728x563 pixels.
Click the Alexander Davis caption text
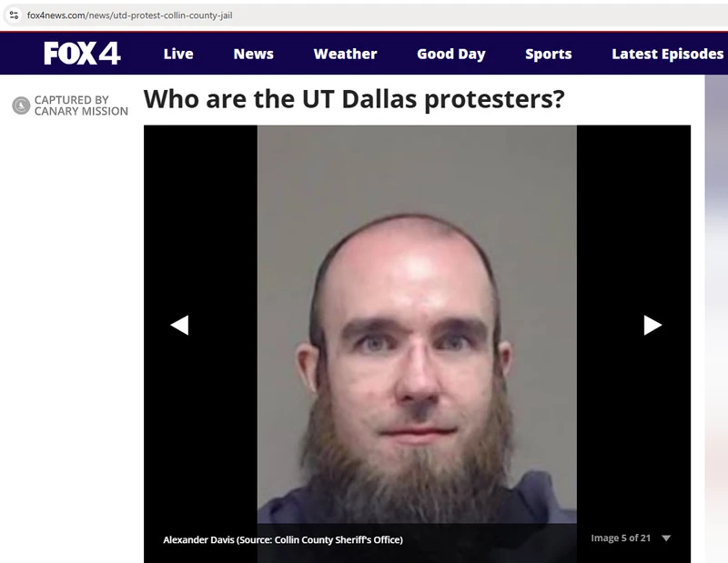point(283,539)
